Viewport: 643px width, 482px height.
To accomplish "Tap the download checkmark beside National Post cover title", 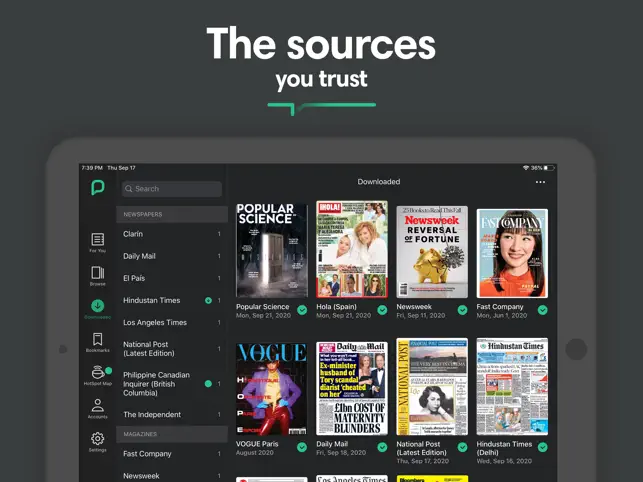I will [x=463, y=447].
